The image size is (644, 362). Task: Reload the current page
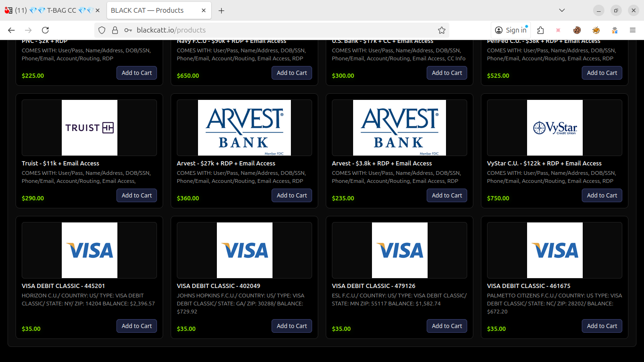45,30
